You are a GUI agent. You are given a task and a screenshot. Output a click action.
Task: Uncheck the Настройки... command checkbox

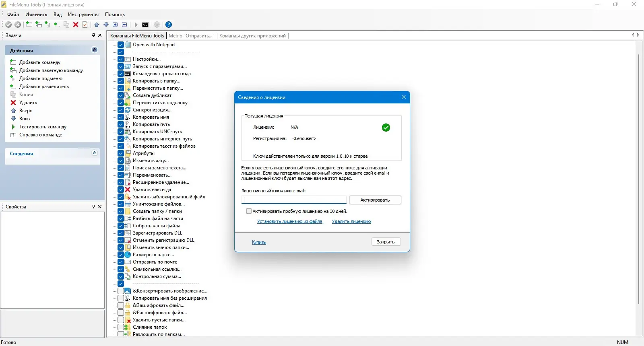tap(121, 59)
